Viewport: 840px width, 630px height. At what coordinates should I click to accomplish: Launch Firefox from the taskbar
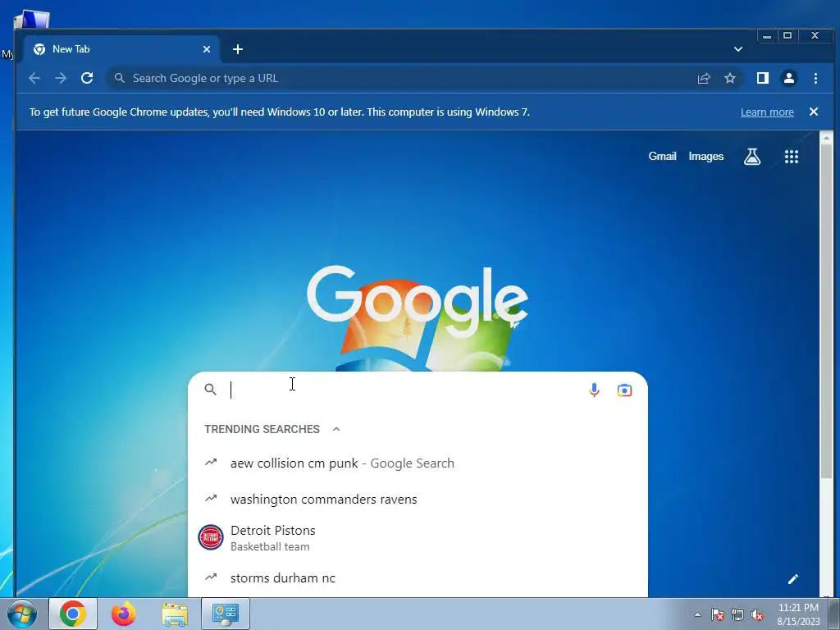124,614
